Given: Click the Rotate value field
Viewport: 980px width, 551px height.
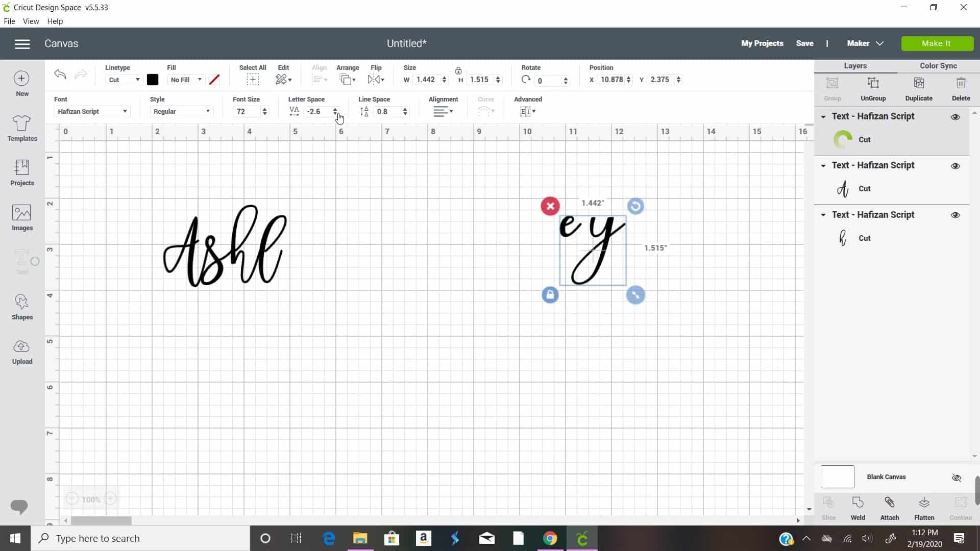Looking at the screenshot, I should pos(548,81).
